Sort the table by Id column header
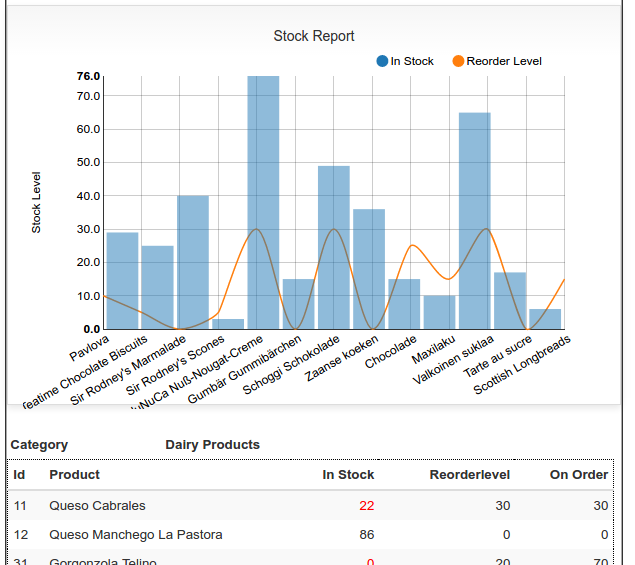The image size is (635, 565). point(19,475)
